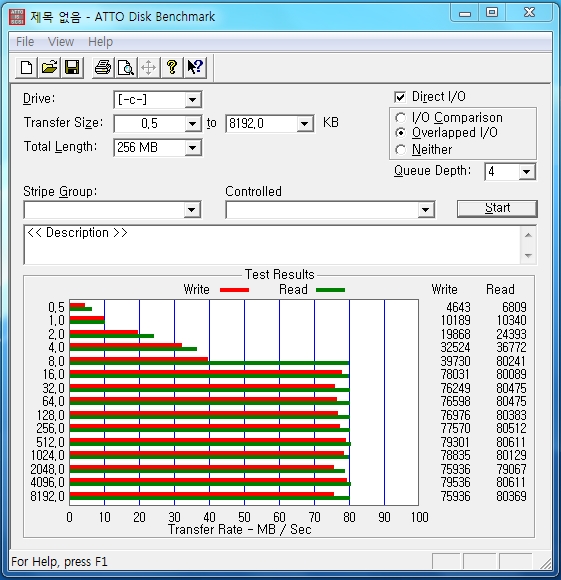Open the File menu
The height and width of the screenshot is (580, 561).
(25, 42)
